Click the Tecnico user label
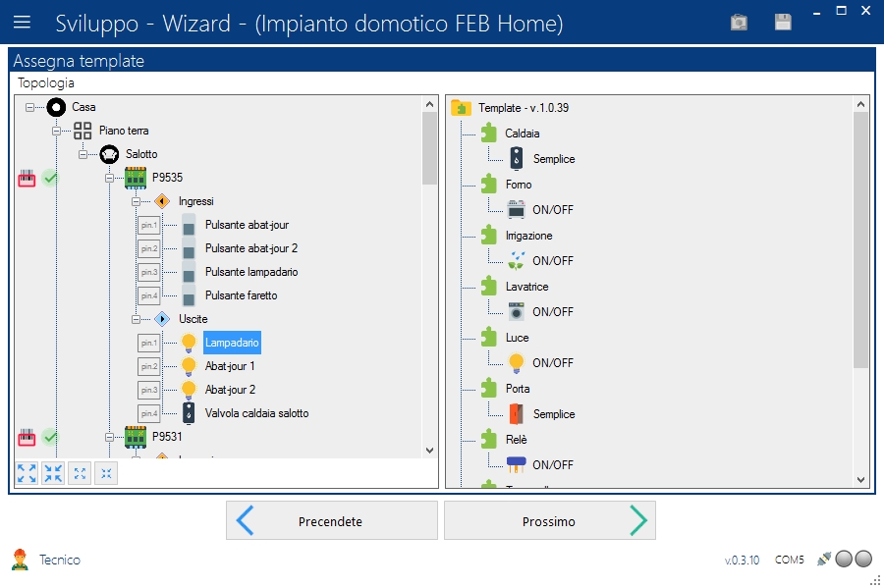 (60, 560)
